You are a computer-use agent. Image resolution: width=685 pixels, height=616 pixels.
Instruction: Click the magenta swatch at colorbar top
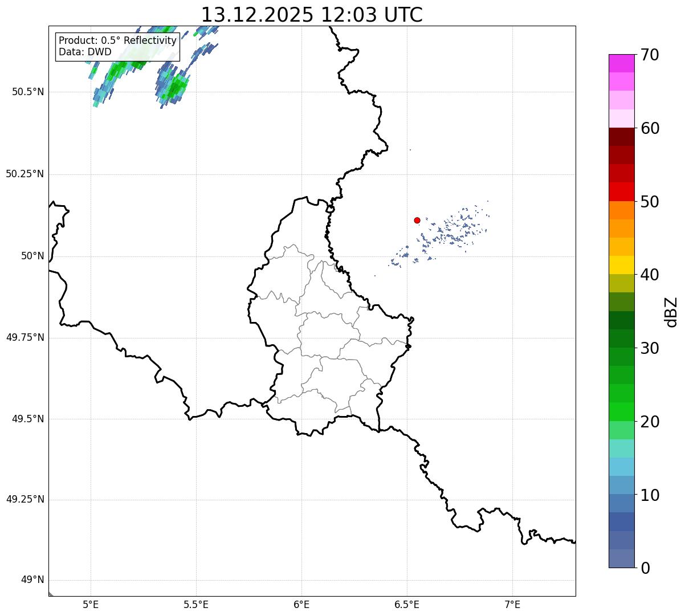point(621,63)
